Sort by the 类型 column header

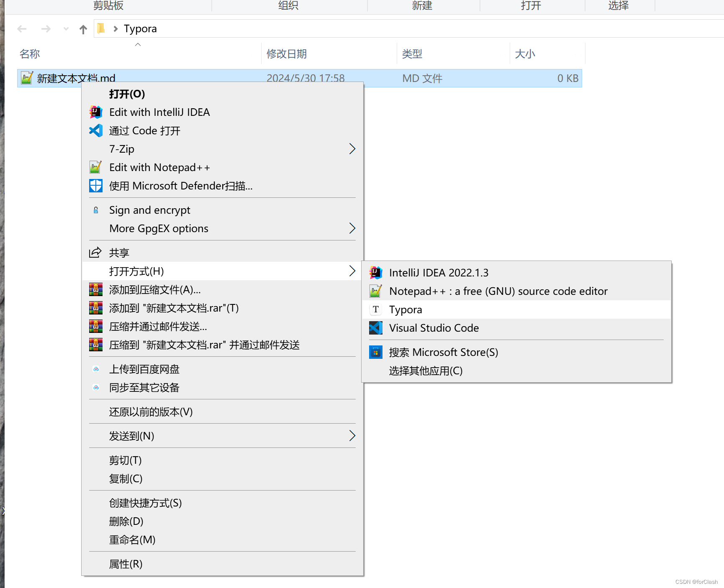click(x=453, y=54)
